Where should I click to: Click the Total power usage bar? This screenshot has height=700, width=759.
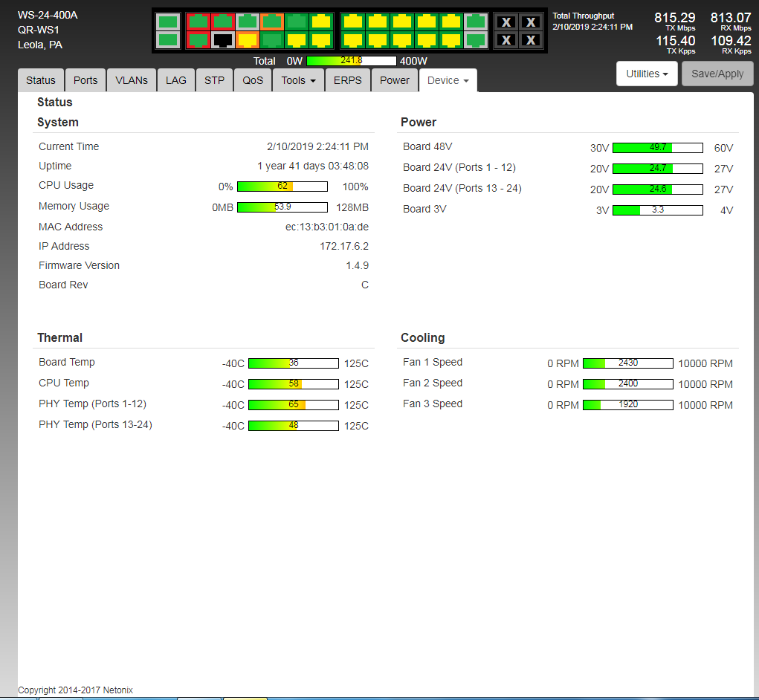coord(351,61)
